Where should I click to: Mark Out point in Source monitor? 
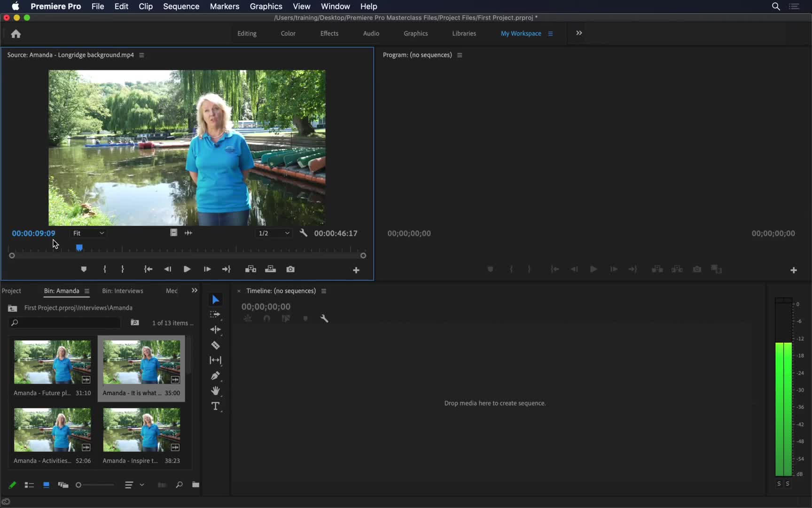(123, 269)
